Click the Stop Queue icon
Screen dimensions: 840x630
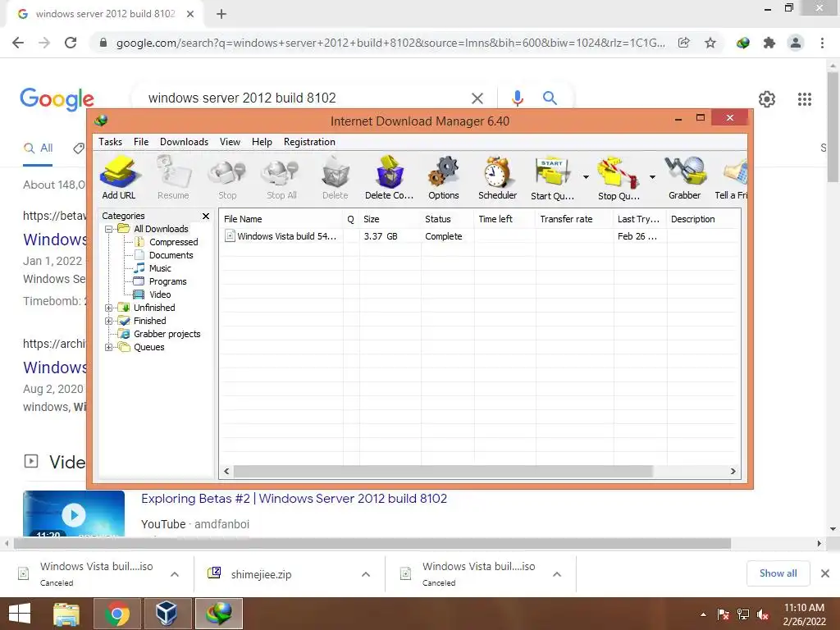[x=619, y=177]
